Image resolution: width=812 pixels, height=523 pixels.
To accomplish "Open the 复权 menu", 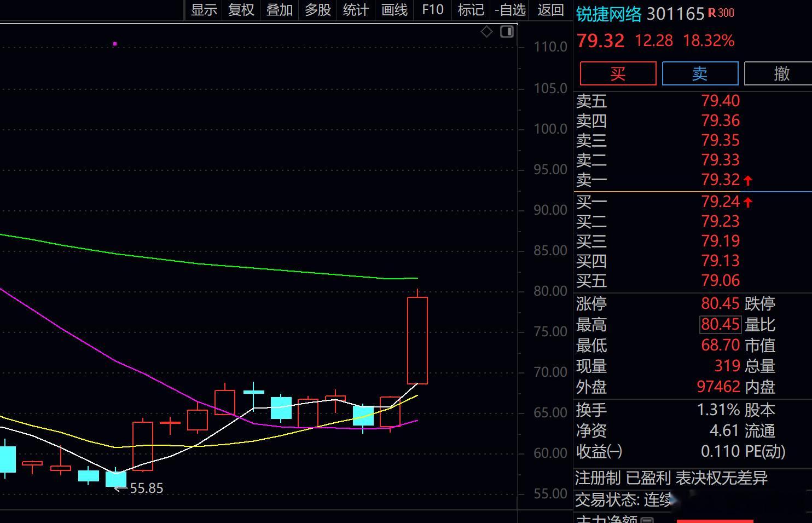I will point(241,10).
